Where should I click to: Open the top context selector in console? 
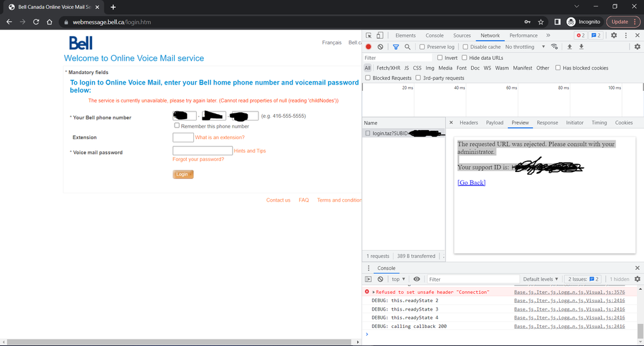pos(398,279)
